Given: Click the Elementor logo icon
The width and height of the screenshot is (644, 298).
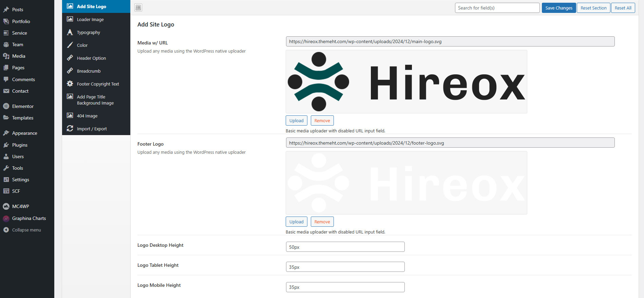Looking at the screenshot, I should click(x=6, y=106).
